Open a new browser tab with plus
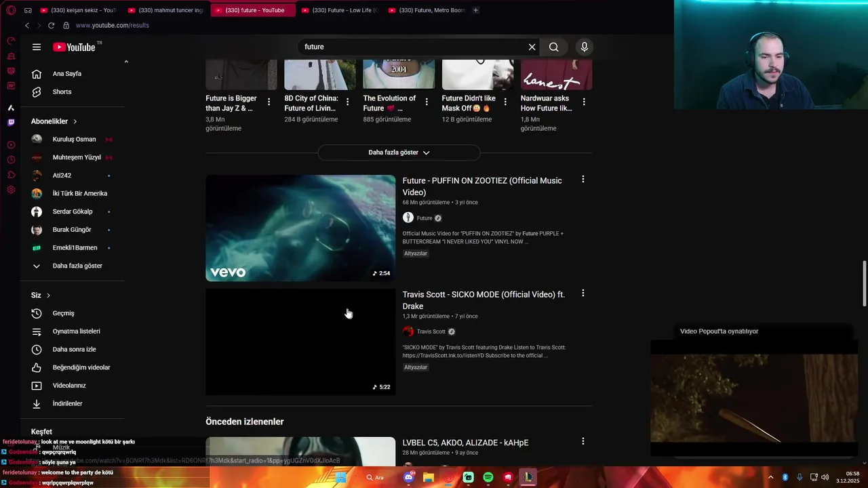The width and height of the screenshot is (868, 488). pos(475,10)
